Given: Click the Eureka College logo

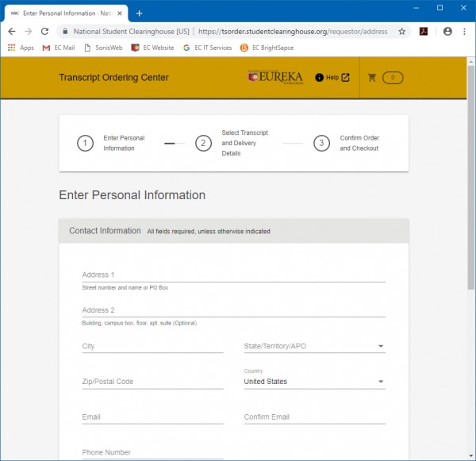Looking at the screenshot, I should [x=274, y=77].
